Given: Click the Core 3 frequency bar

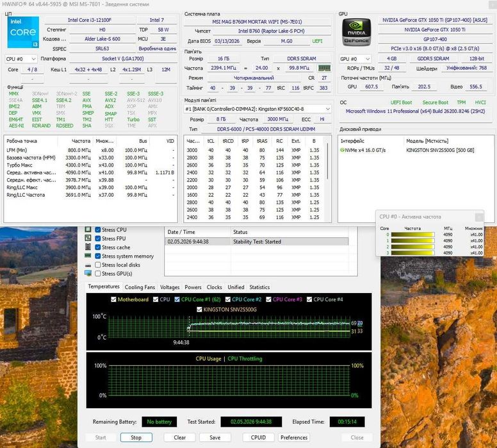Looking at the screenshot, I should pyautogui.click(x=412, y=253).
